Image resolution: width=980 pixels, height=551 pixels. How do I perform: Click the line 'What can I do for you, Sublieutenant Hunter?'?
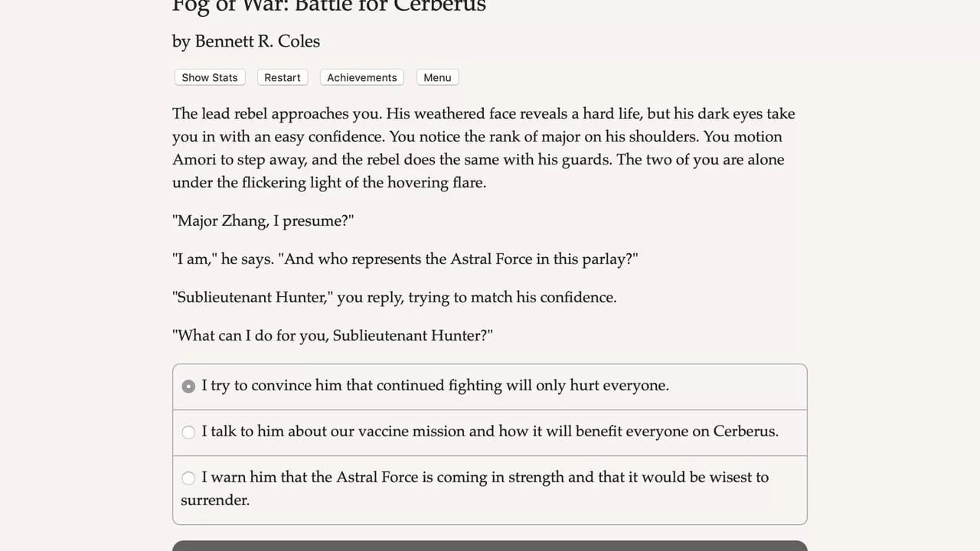(332, 336)
